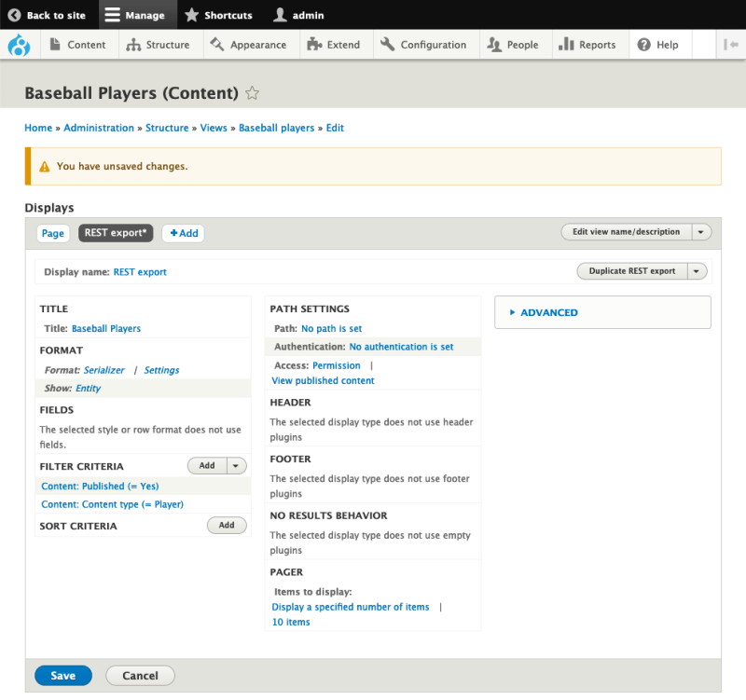This screenshot has width=746, height=700.
Task: Open dropdown beside Edit view name/description
Action: tap(701, 232)
